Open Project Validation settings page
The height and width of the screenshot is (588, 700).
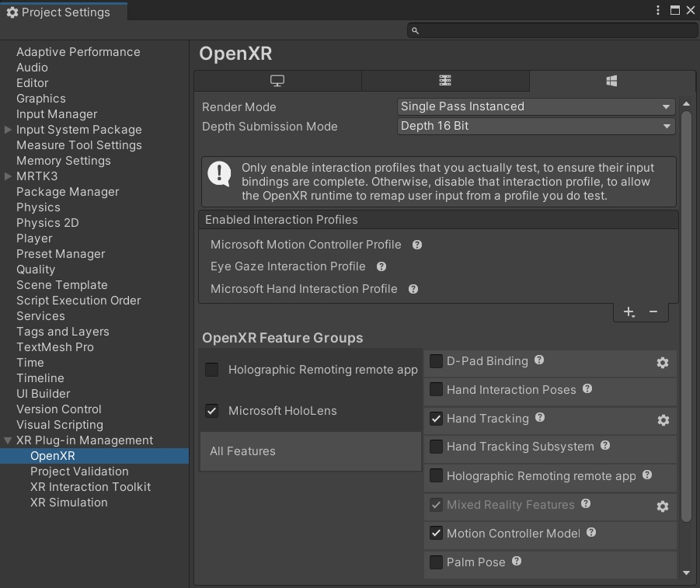point(79,471)
